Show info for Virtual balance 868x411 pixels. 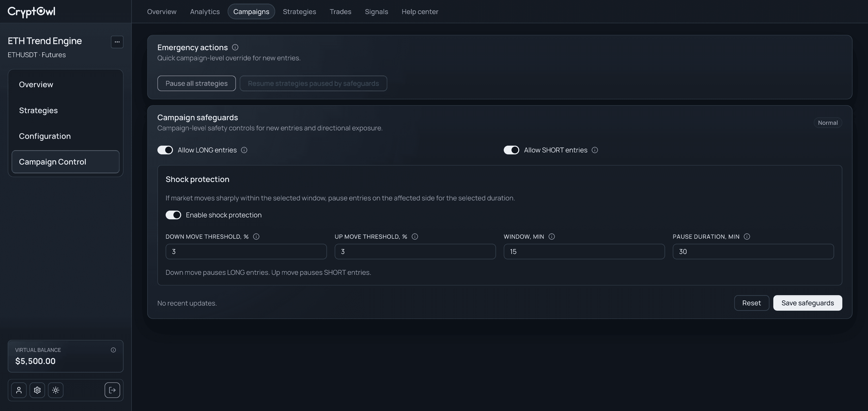(113, 350)
